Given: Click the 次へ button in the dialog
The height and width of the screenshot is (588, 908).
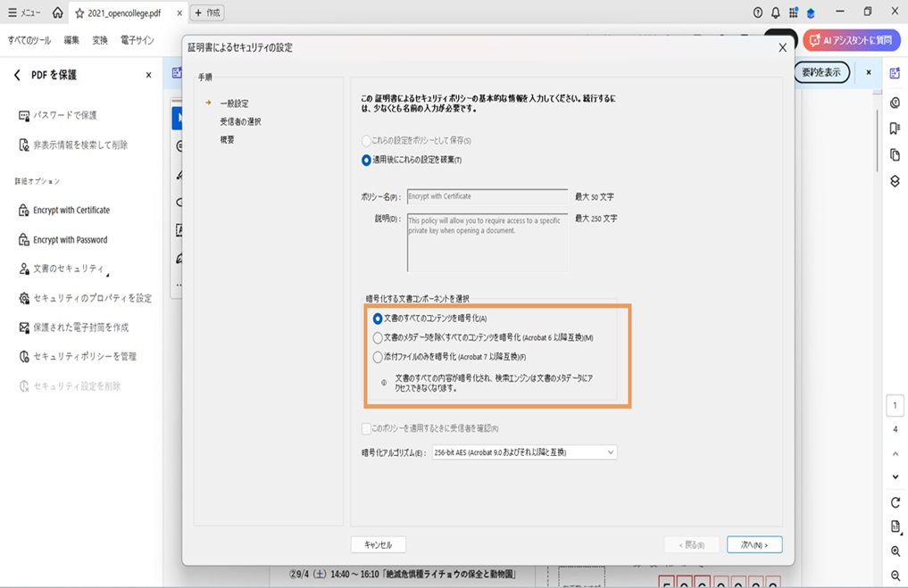Looking at the screenshot, I should [754, 543].
